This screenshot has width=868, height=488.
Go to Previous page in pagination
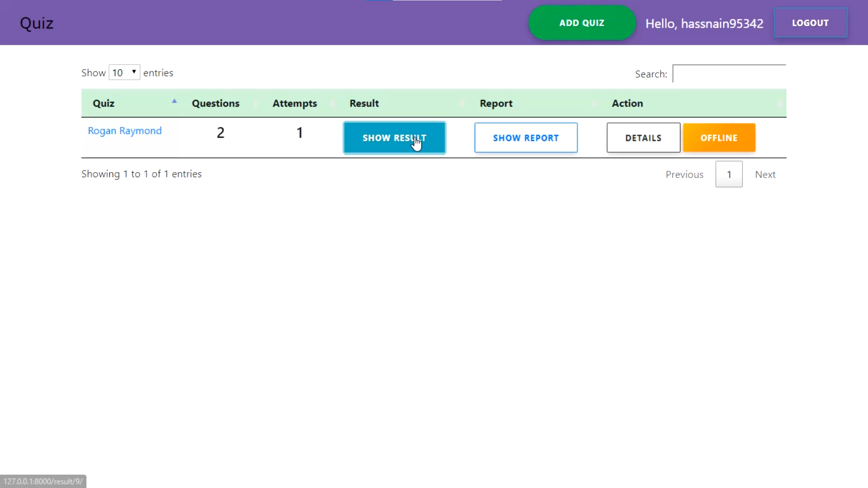(x=684, y=174)
